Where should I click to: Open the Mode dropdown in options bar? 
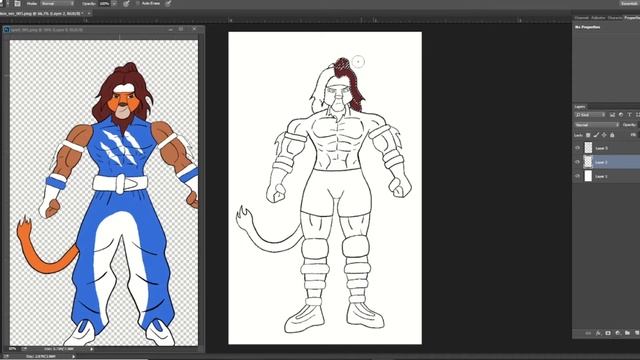point(57,3)
